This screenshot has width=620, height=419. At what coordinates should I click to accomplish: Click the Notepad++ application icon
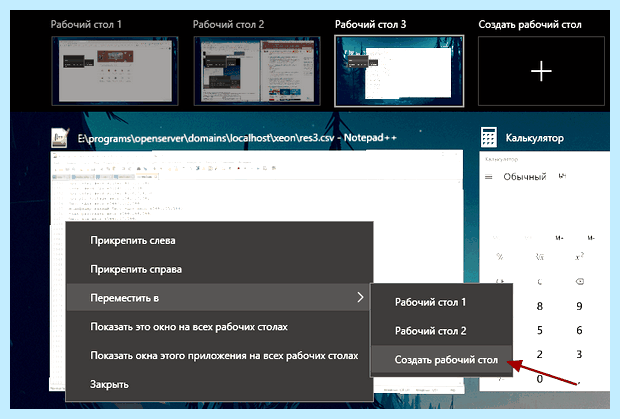click(60, 138)
